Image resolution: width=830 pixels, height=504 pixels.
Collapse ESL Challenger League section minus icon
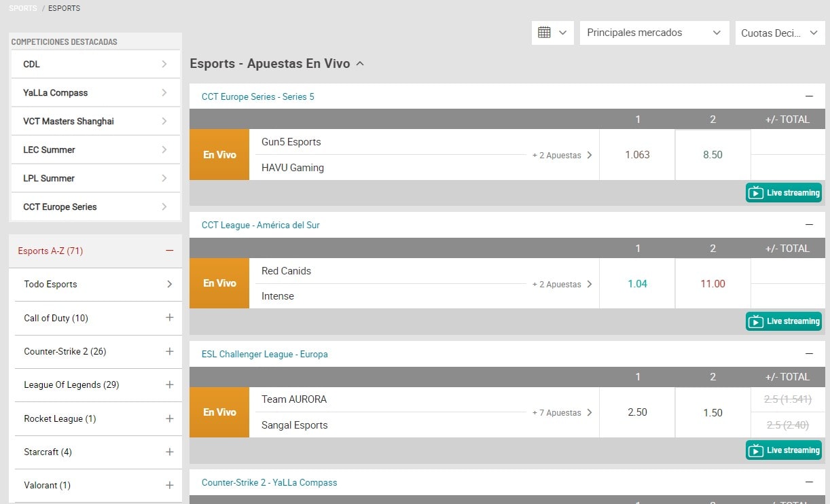point(809,354)
